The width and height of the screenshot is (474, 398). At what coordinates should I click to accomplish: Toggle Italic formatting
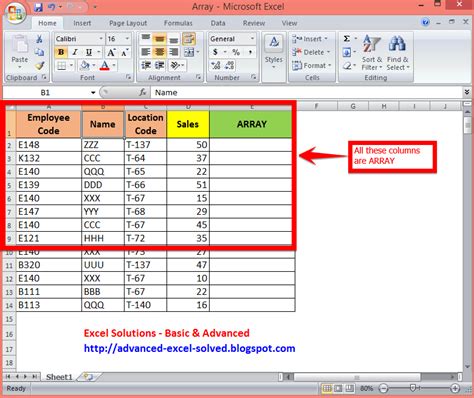coord(75,52)
